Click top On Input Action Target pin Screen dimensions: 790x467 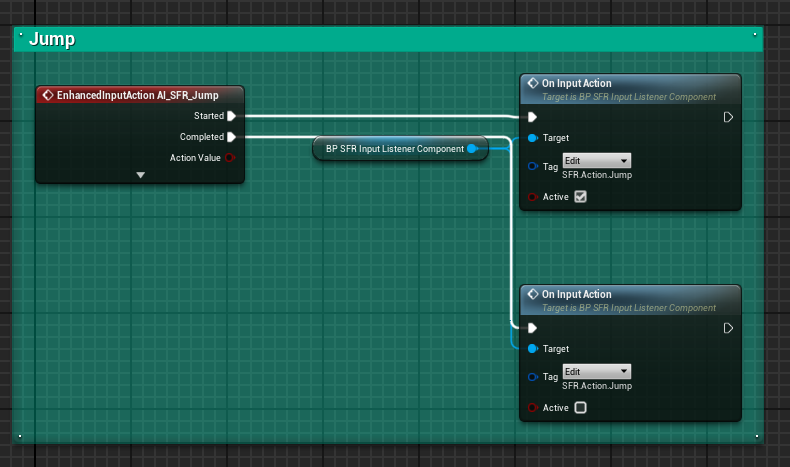(x=532, y=138)
